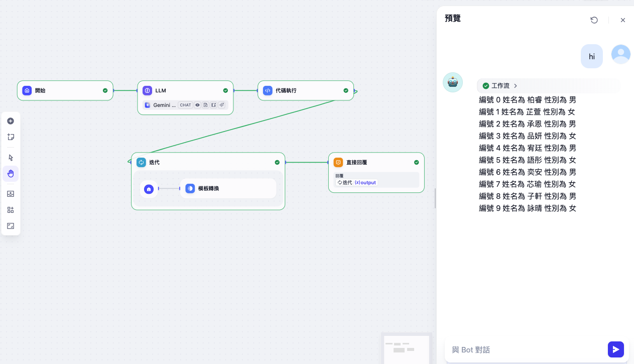The image size is (634, 364).
Task: Click the Gemini model vision eye icon
Action: pyautogui.click(x=197, y=105)
